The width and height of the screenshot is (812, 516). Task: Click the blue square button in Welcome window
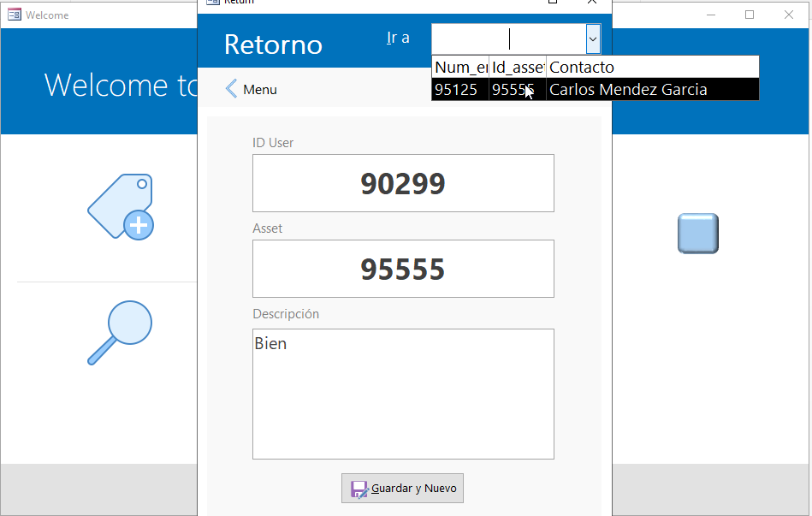point(698,233)
